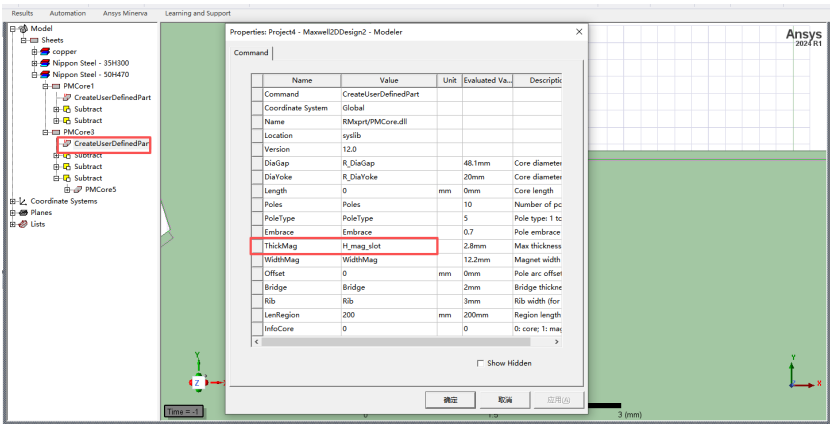Collapse the PMCore1 node
This screenshot has height=424, width=830.
(46, 86)
